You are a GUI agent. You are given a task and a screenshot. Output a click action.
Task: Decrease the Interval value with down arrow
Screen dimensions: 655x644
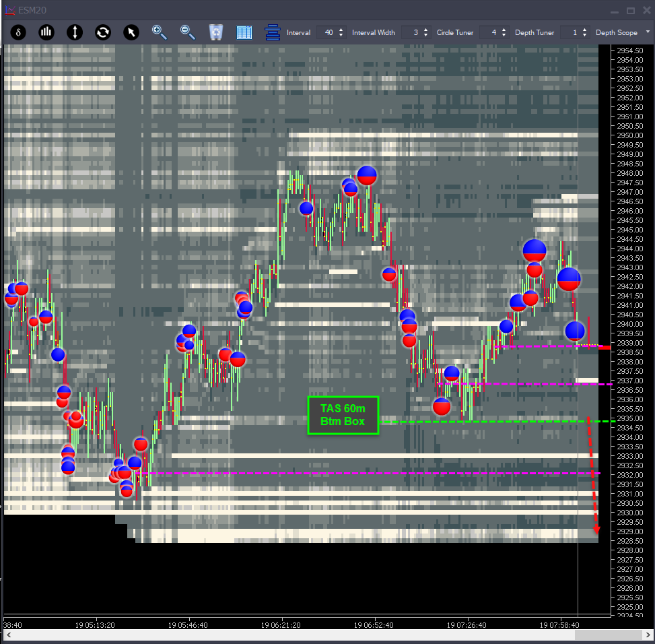(x=341, y=35)
